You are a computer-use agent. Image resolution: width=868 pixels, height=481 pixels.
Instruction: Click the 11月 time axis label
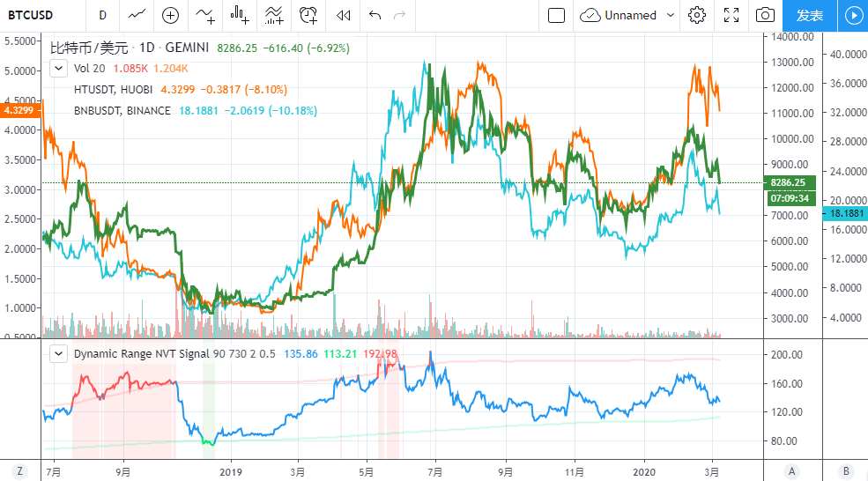[x=574, y=472]
